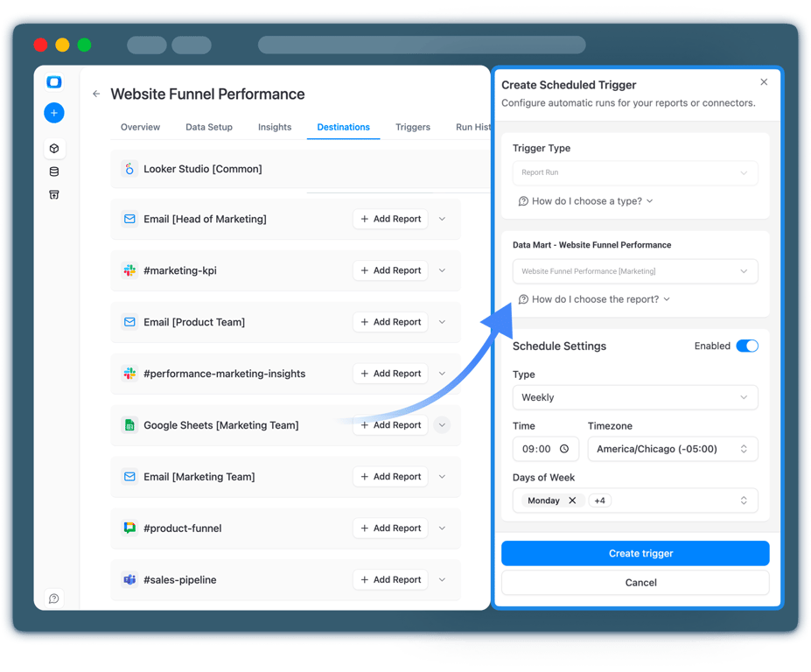Click the 09:00 Time input field
The height and width of the screenshot is (672, 811).
pyautogui.click(x=546, y=449)
